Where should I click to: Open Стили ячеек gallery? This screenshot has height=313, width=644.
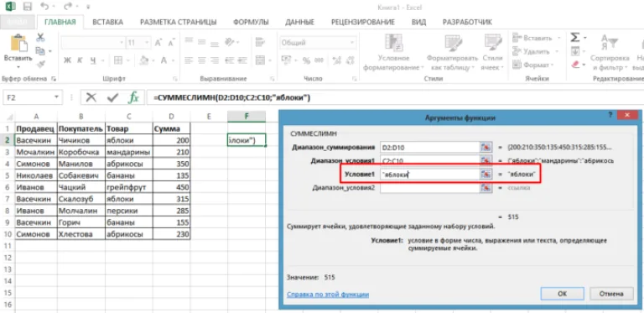point(493,53)
